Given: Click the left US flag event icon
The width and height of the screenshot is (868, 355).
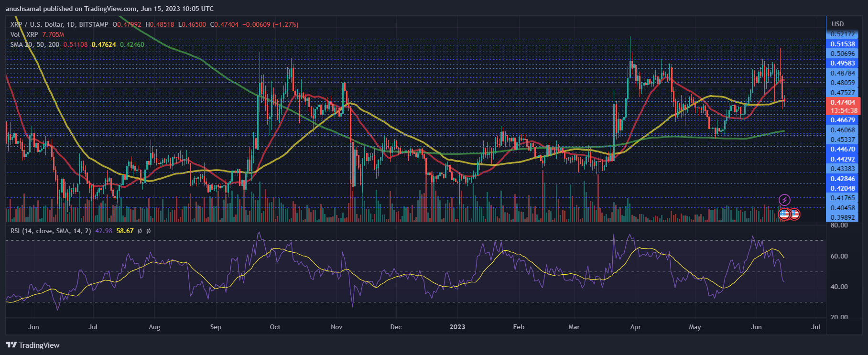Looking at the screenshot, I should pyautogui.click(x=784, y=214).
